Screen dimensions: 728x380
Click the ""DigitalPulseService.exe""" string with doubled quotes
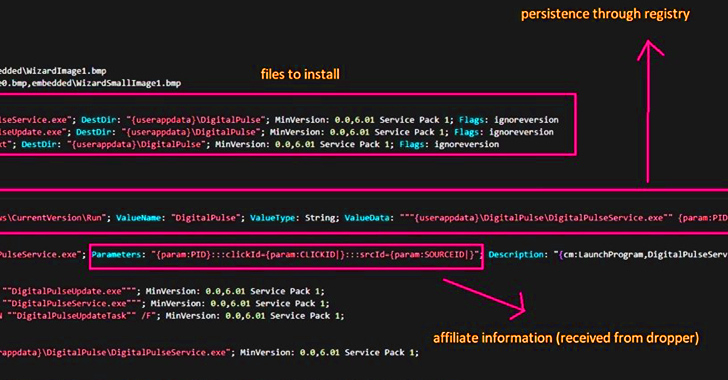(x=72, y=303)
